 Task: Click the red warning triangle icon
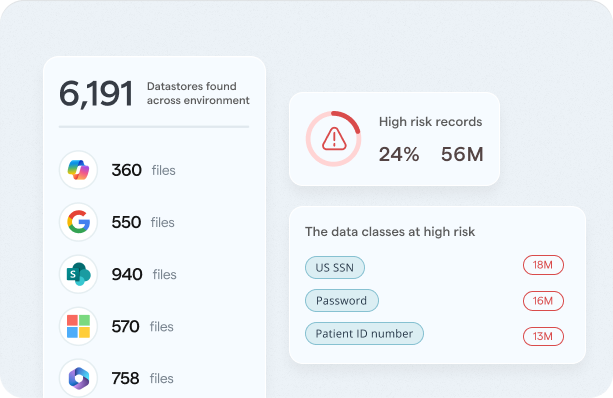[x=334, y=139]
